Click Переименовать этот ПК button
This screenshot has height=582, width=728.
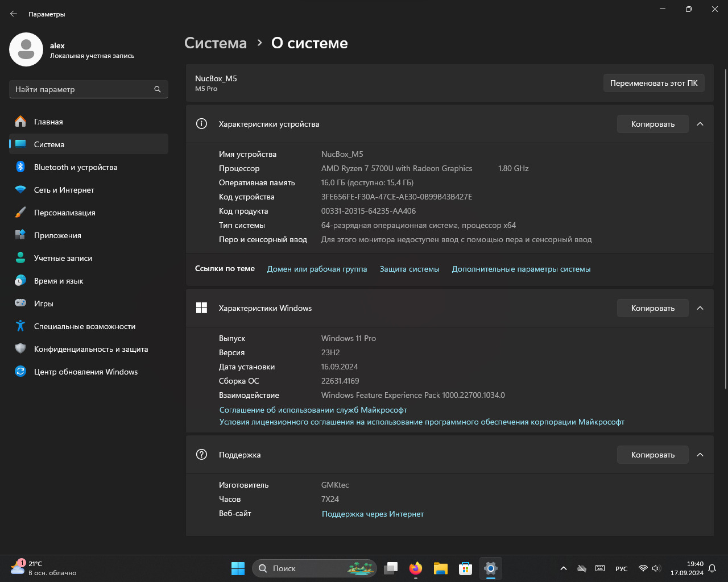(x=653, y=83)
